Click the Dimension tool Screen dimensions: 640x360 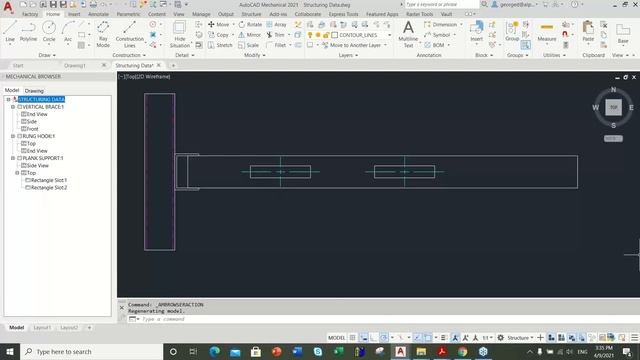(x=440, y=24)
